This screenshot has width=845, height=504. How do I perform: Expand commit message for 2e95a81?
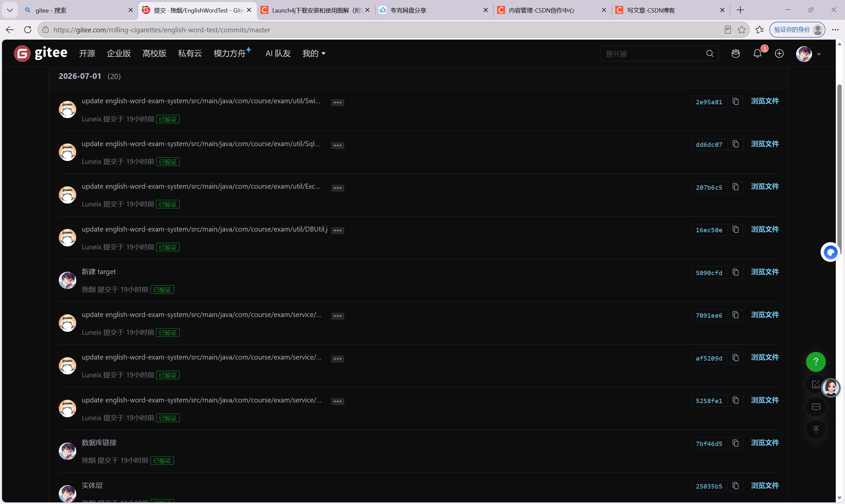[338, 103]
